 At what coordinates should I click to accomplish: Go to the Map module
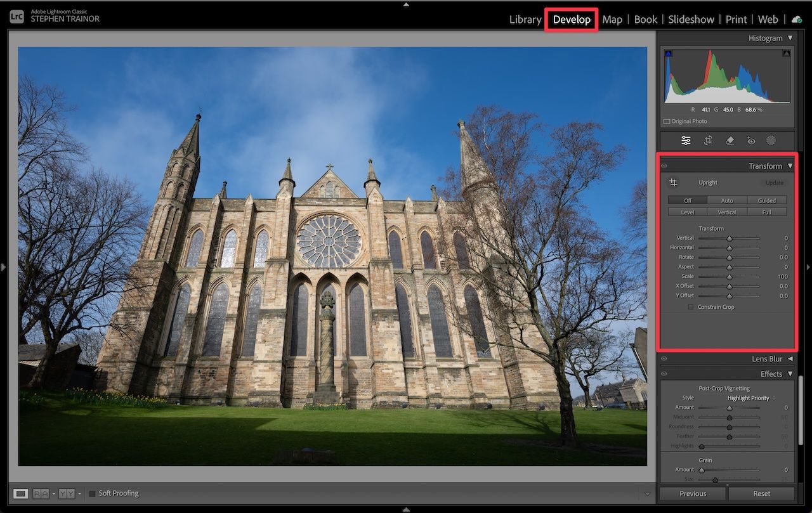(612, 20)
